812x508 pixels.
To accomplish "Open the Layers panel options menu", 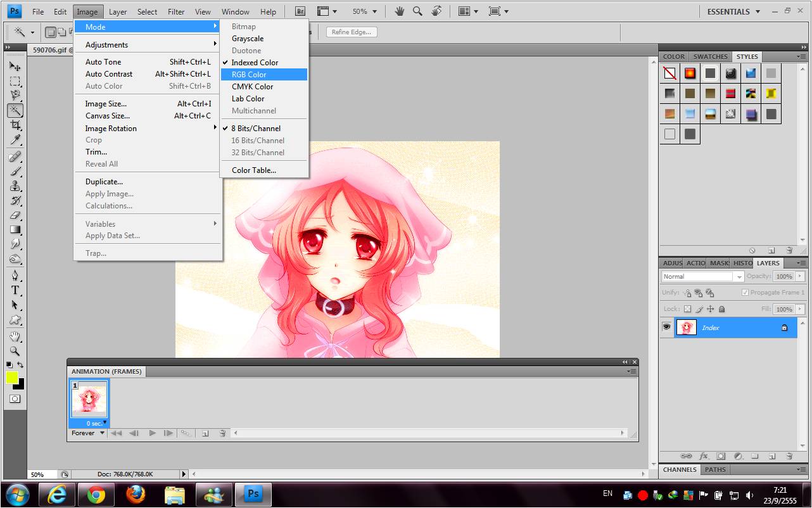I will click(801, 263).
